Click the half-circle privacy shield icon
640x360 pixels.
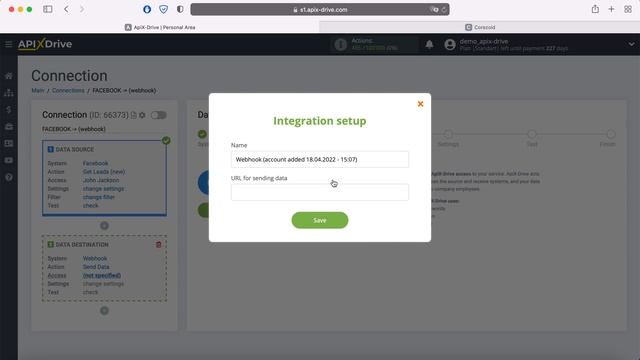click(180, 9)
